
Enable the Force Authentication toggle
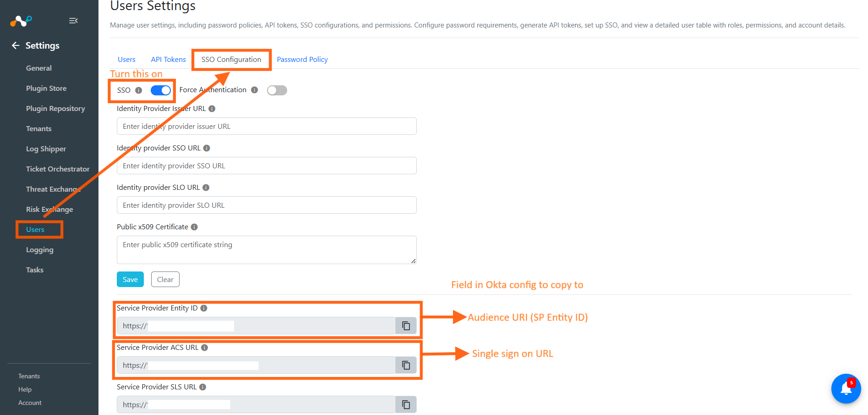click(x=277, y=90)
